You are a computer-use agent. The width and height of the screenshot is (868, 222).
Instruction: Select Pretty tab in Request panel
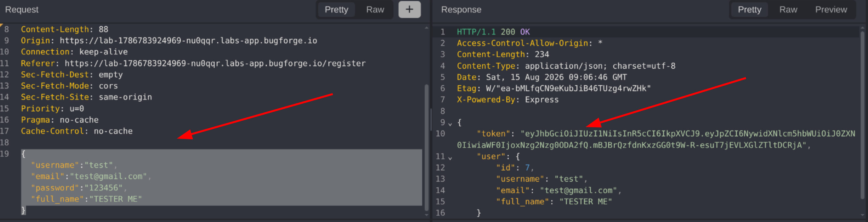[x=336, y=9]
